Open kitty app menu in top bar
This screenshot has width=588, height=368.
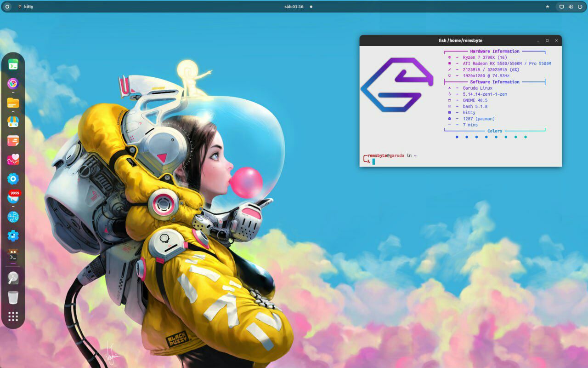tap(25, 7)
